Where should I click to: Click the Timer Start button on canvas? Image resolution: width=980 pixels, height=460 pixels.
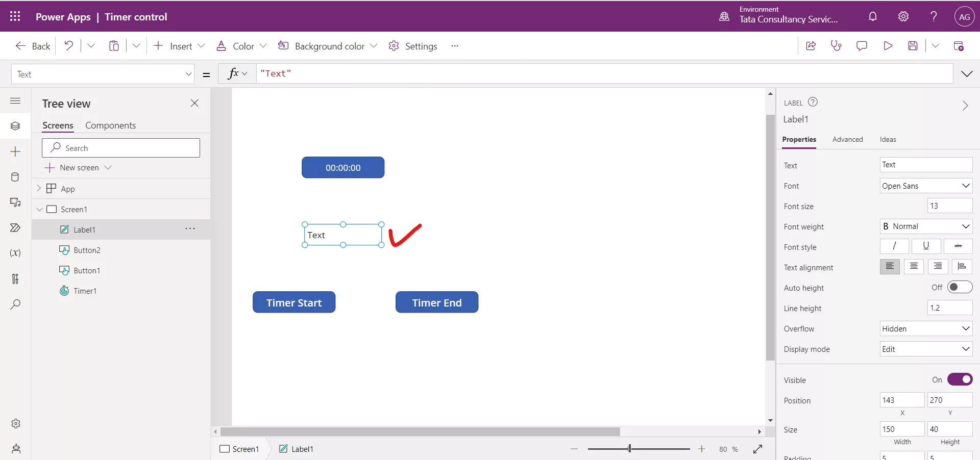pos(294,302)
